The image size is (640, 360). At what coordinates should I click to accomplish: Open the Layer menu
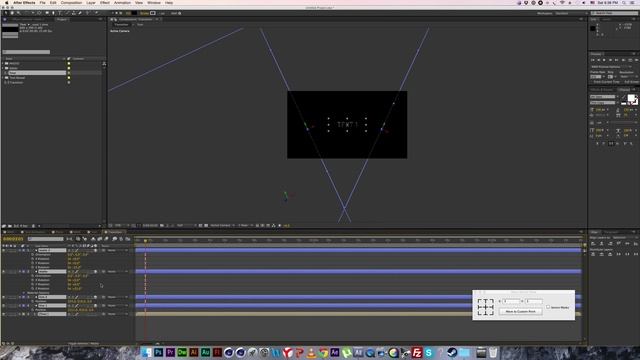point(91,3)
